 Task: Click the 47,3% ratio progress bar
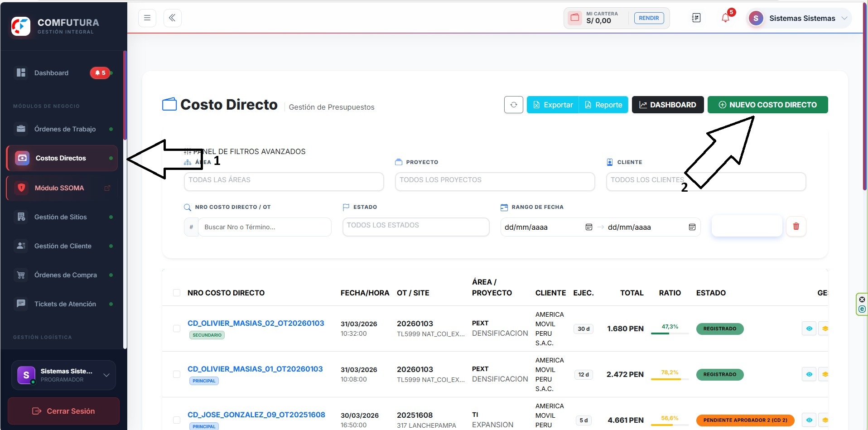point(670,333)
